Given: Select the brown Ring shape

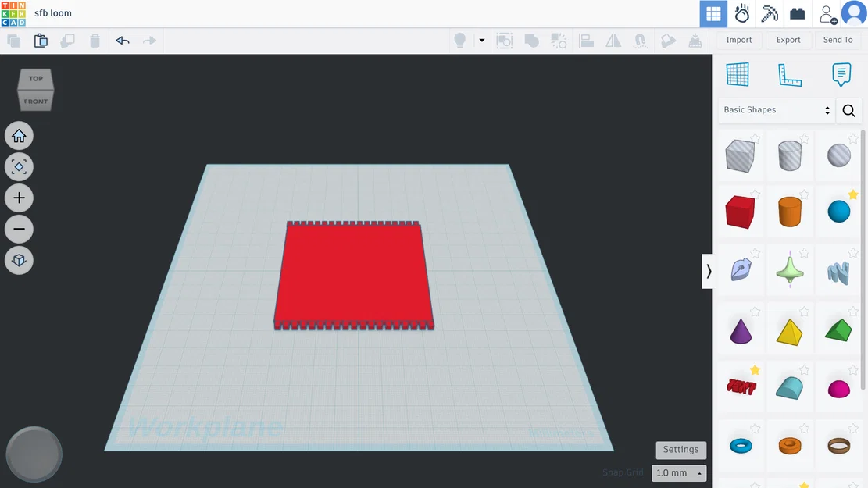Looking at the screenshot, I should (x=838, y=445).
